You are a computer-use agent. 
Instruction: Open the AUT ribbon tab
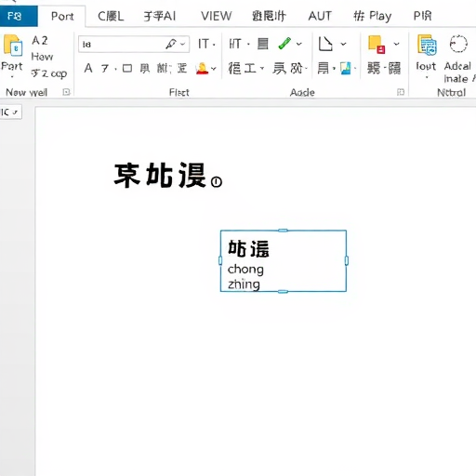[x=320, y=16]
